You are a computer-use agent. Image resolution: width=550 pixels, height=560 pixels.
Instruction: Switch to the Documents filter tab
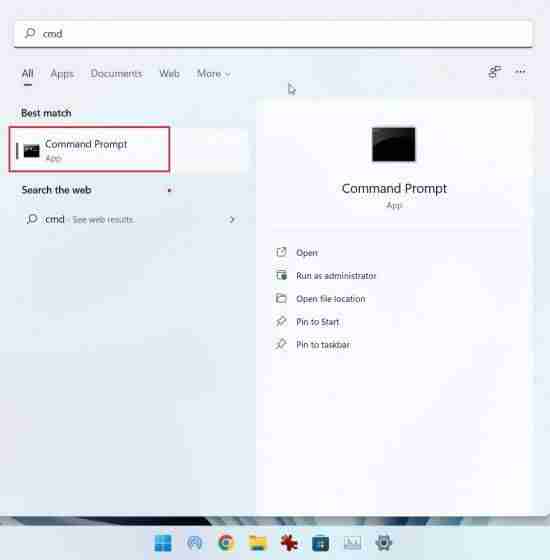(x=116, y=74)
